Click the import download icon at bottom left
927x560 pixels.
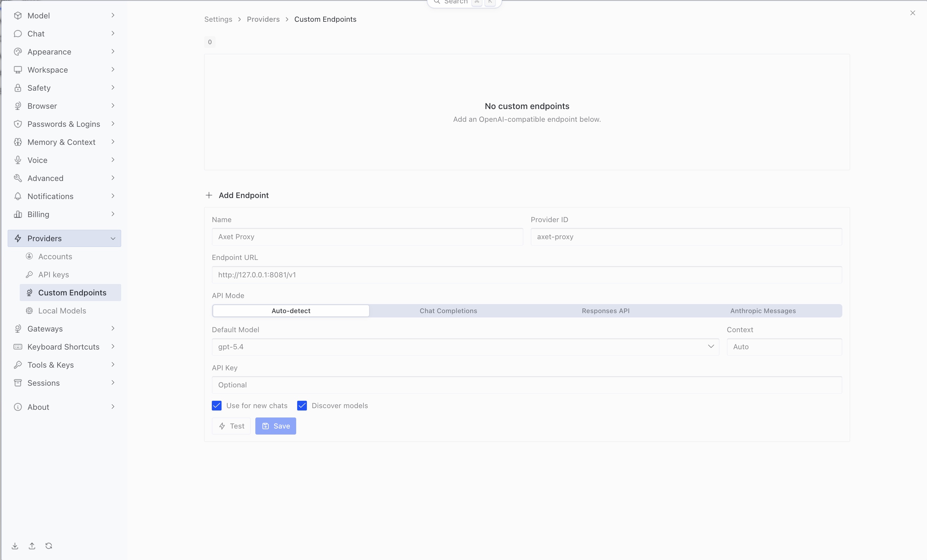pos(15,546)
